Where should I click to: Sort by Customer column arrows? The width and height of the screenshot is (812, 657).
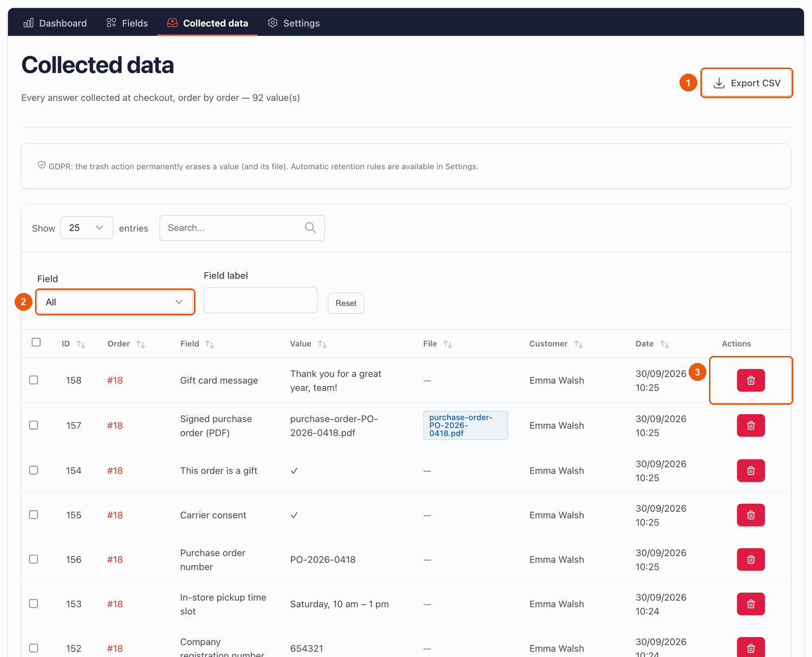tap(579, 344)
